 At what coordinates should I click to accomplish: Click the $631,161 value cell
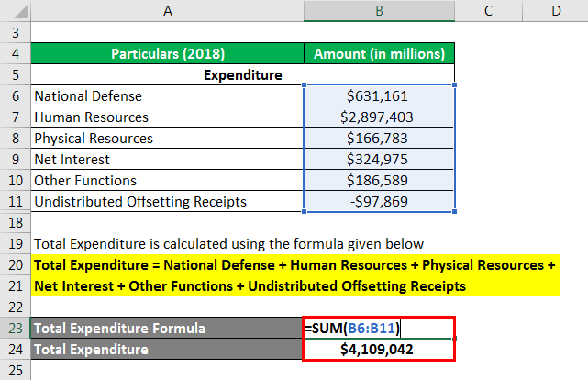coord(379,96)
